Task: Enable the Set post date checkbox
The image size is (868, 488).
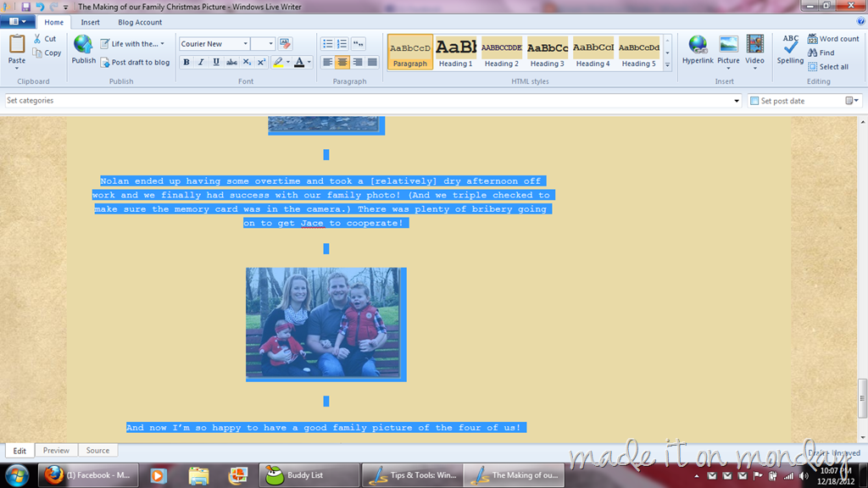Action: tap(754, 101)
